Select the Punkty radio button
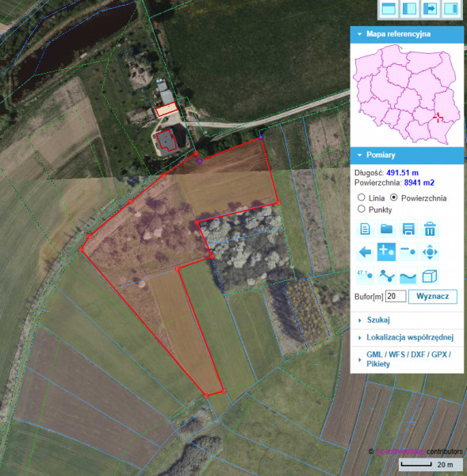This screenshot has width=467, height=476. point(361,209)
